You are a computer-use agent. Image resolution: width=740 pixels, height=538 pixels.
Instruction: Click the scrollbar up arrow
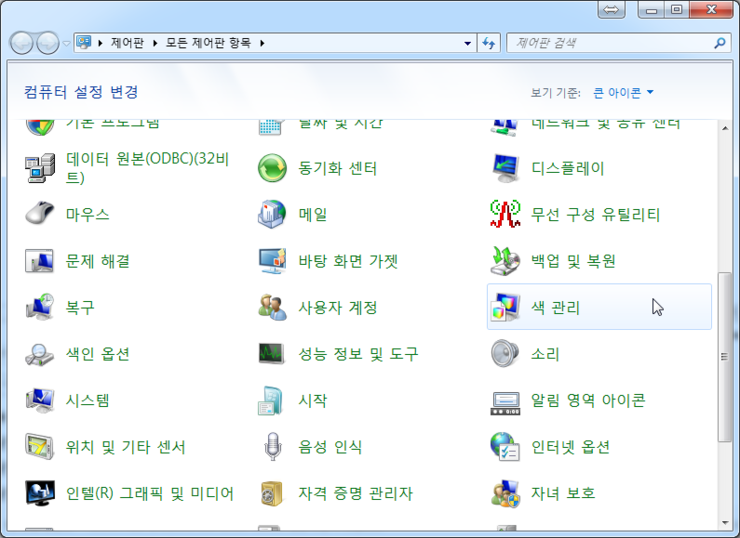[x=725, y=128]
